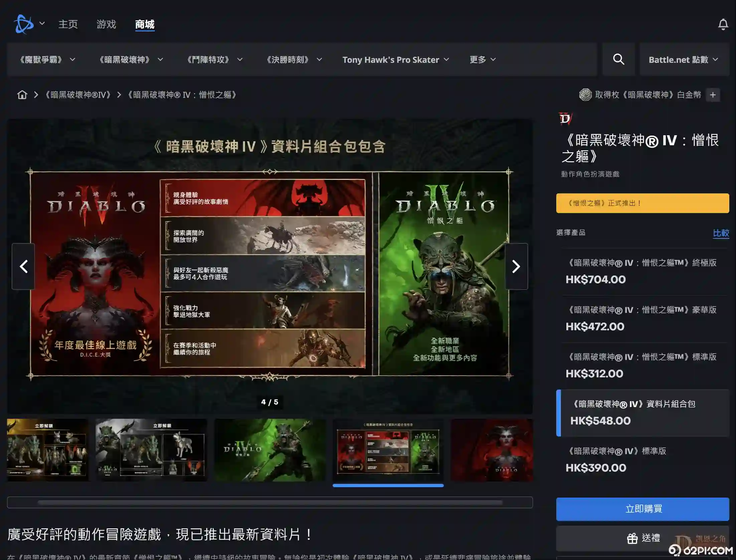The image size is (736, 560).
Task: Open the 更多 dropdown menu
Action: (x=482, y=60)
